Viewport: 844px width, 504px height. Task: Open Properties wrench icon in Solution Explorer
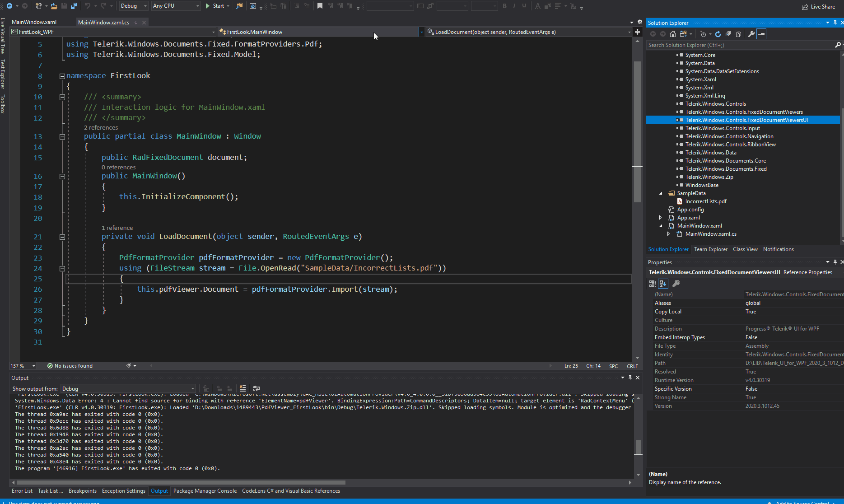pos(751,34)
